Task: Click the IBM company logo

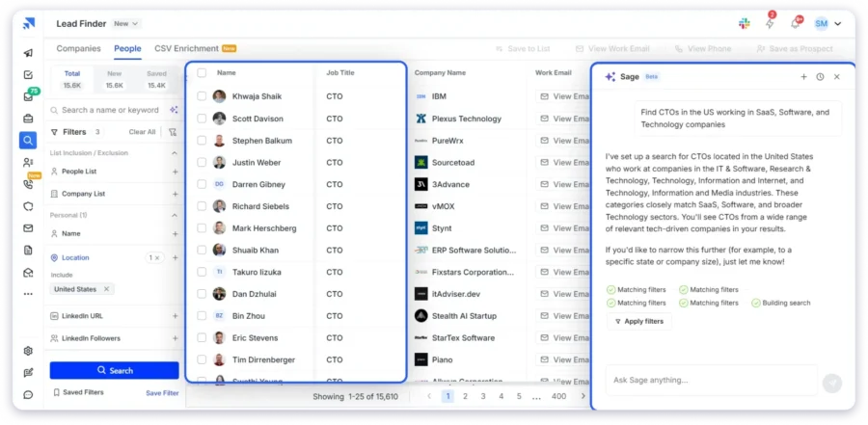Action: pyautogui.click(x=420, y=96)
